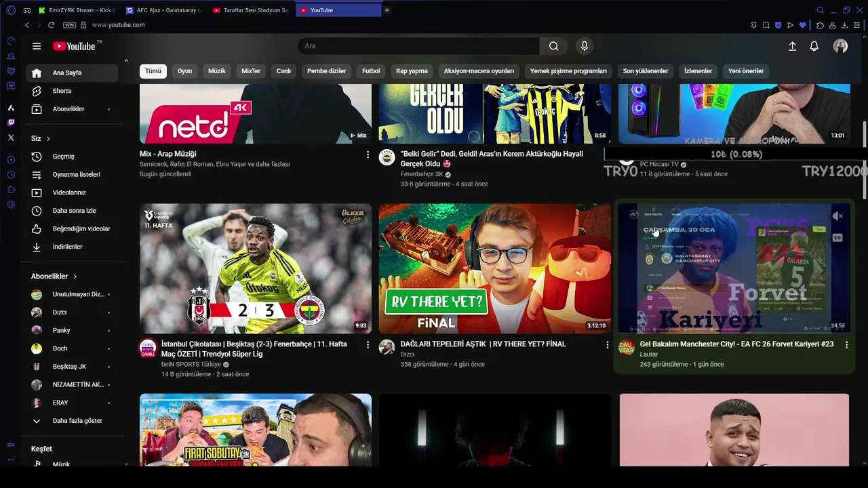Switch to Taraftar Sesi Stadyum tab
The width and height of the screenshot is (868, 488).
pos(252,10)
